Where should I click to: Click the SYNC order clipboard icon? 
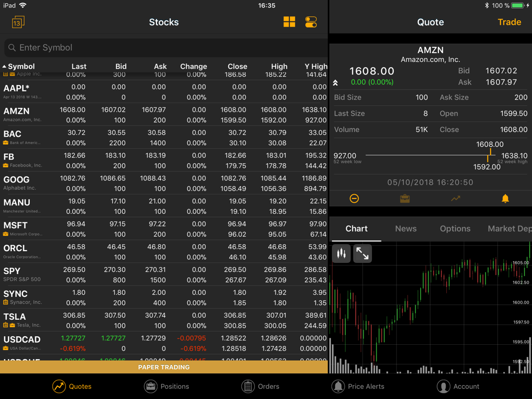tap(5, 302)
